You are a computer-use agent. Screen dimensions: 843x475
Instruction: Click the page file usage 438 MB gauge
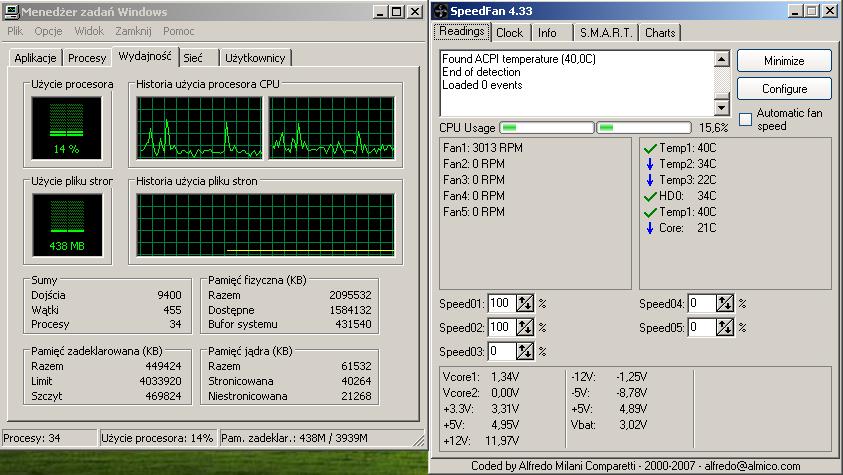pos(67,225)
